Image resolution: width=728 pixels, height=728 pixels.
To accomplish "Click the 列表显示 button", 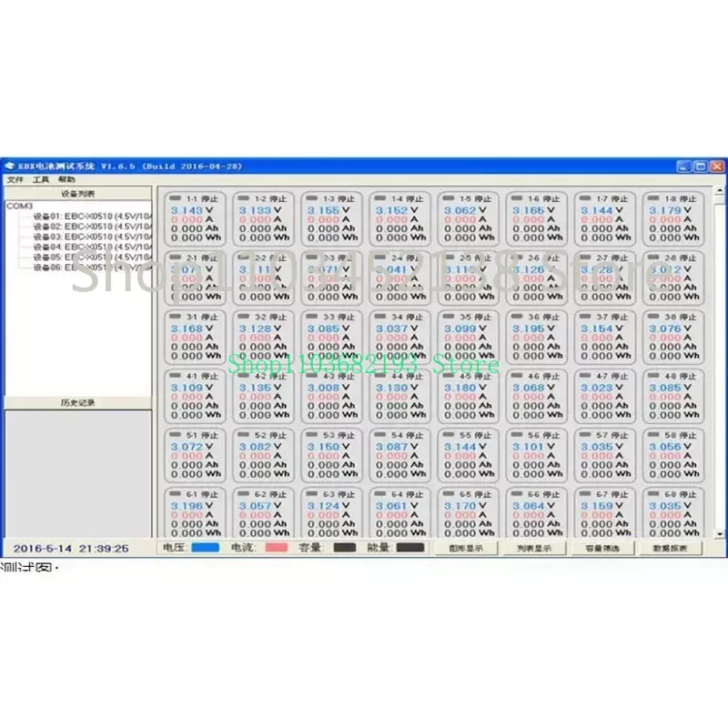I will coord(534,549).
